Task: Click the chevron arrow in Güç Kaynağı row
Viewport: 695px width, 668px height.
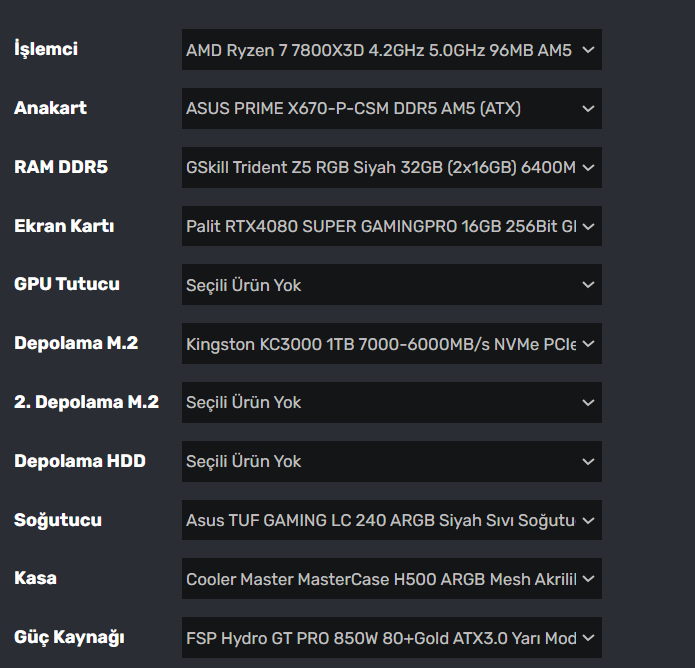Action: [588, 637]
